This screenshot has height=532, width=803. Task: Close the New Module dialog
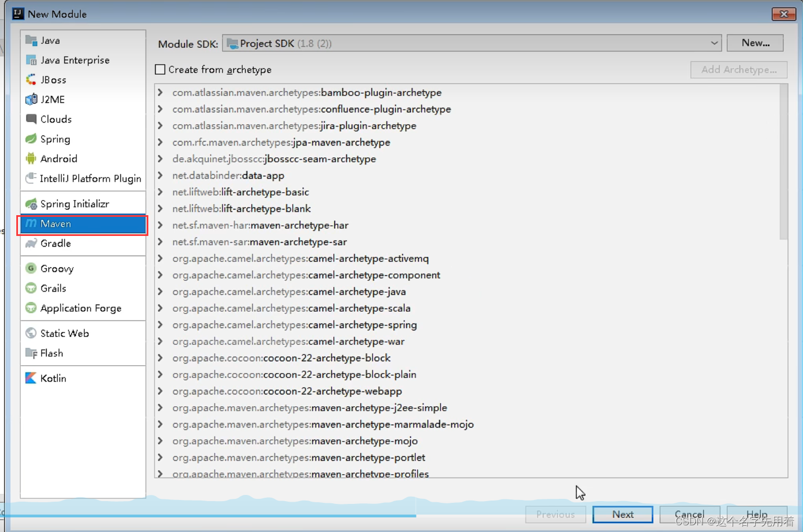(x=784, y=13)
